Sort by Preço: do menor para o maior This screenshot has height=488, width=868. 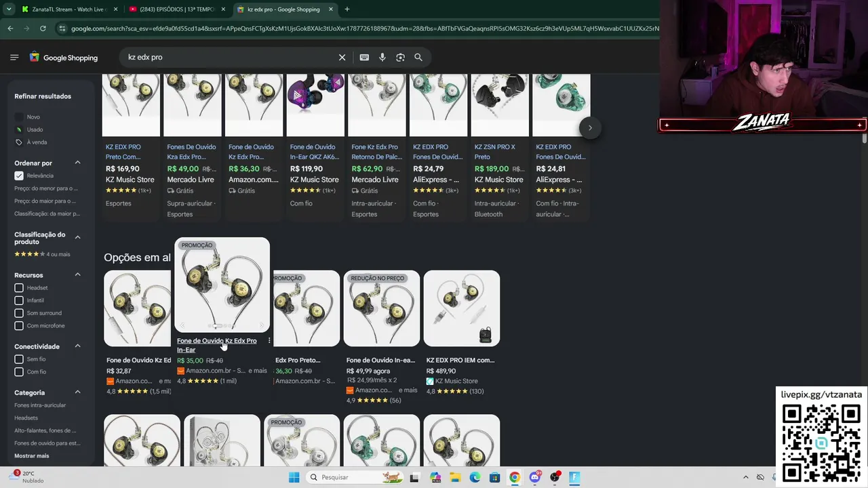[46, 188]
